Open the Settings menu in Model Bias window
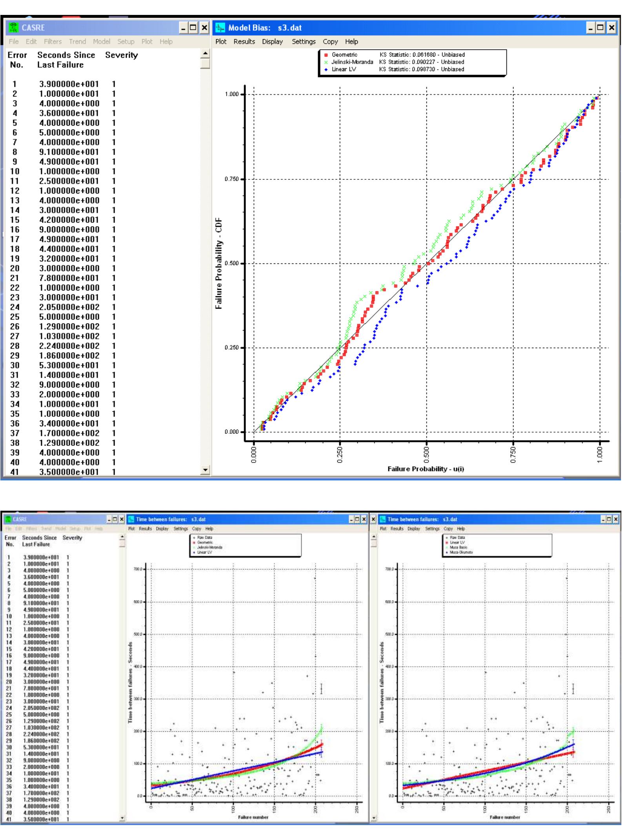 pos(304,41)
